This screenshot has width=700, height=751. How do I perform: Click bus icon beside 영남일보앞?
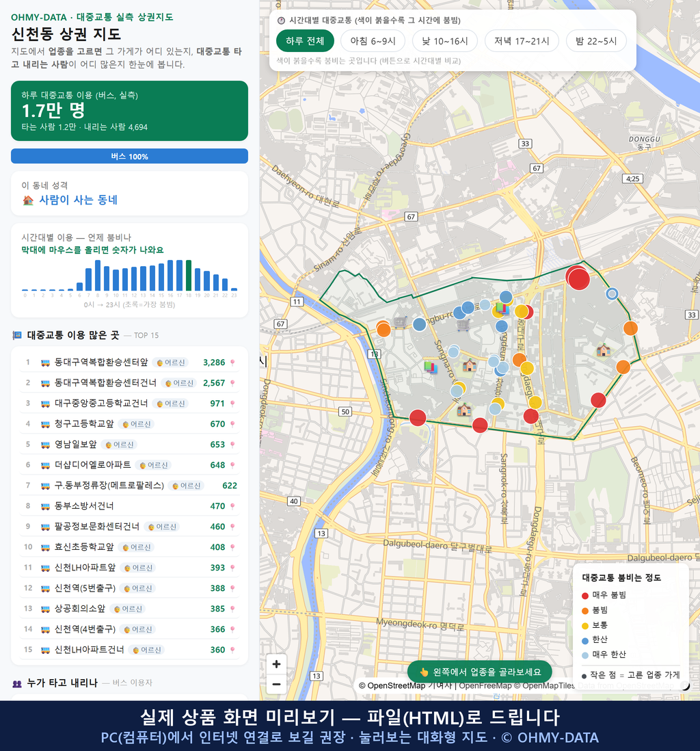(46, 445)
